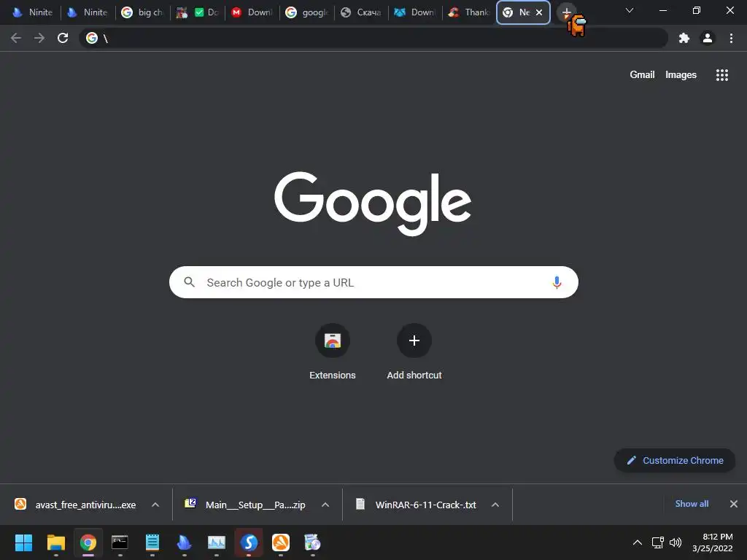Open the Notepad taskbar icon

point(152,542)
